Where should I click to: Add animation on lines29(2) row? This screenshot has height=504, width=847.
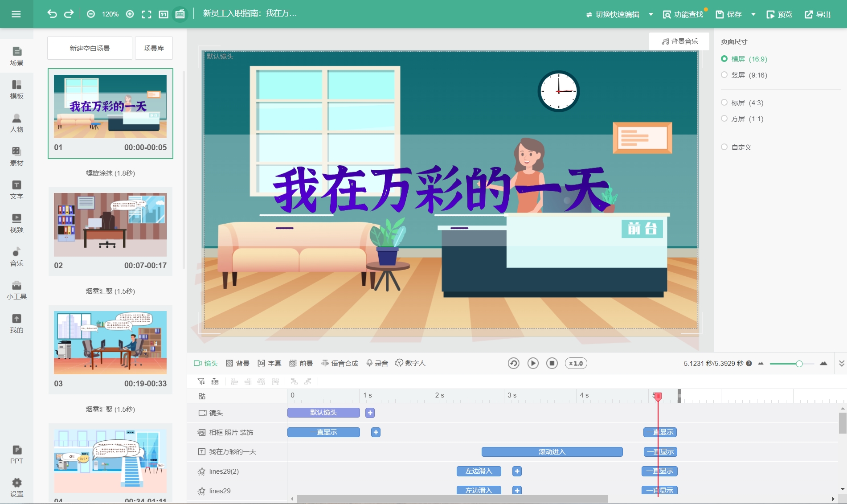[x=517, y=471]
